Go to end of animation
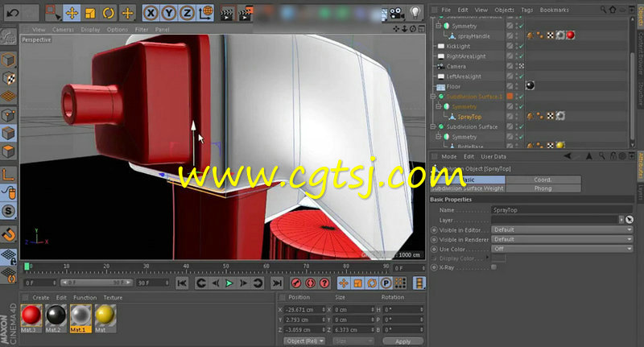644x347 pixels. click(277, 283)
